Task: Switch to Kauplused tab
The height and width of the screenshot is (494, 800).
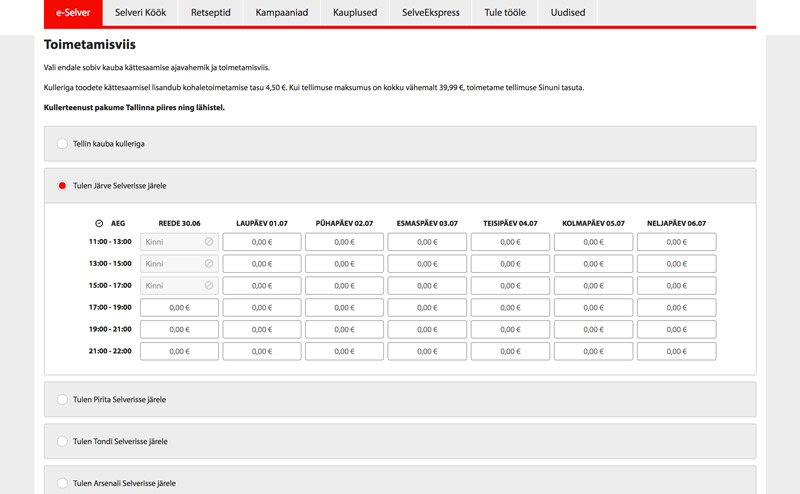Action: coord(354,13)
